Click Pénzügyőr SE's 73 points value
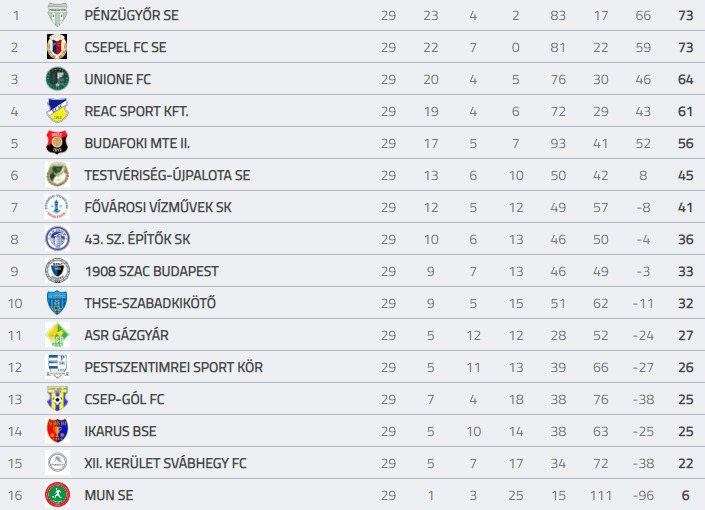The width and height of the screenshot is (705, 510). point(686,15)
